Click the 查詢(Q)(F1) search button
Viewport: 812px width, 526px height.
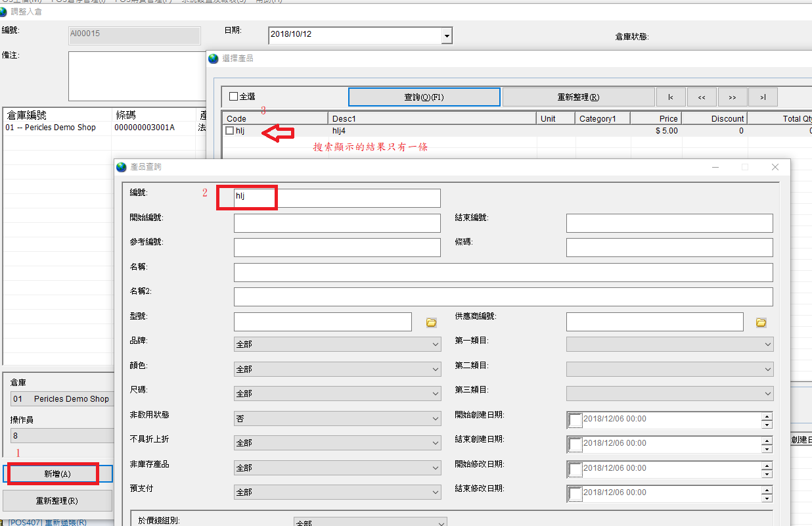tap(424, 97)
